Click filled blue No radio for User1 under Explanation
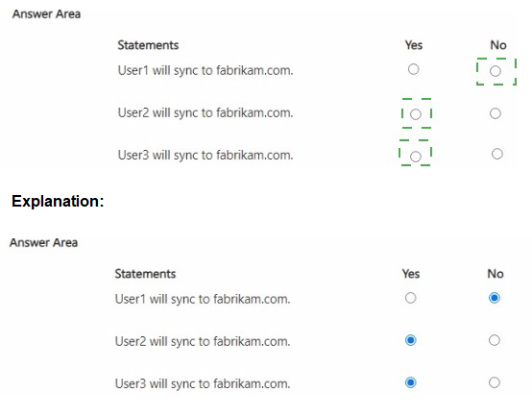The width and height of the screenshot is (532, 417). click(x=495, y=298)
